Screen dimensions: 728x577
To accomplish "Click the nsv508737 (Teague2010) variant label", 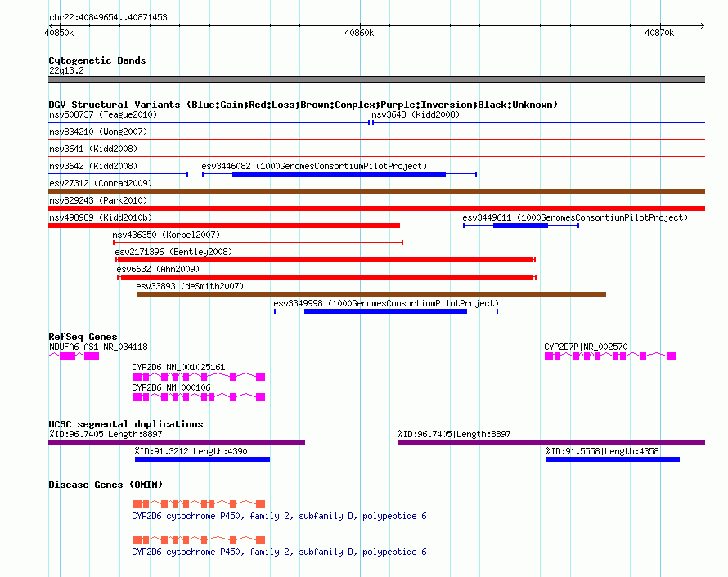I will tap(103, 114).
